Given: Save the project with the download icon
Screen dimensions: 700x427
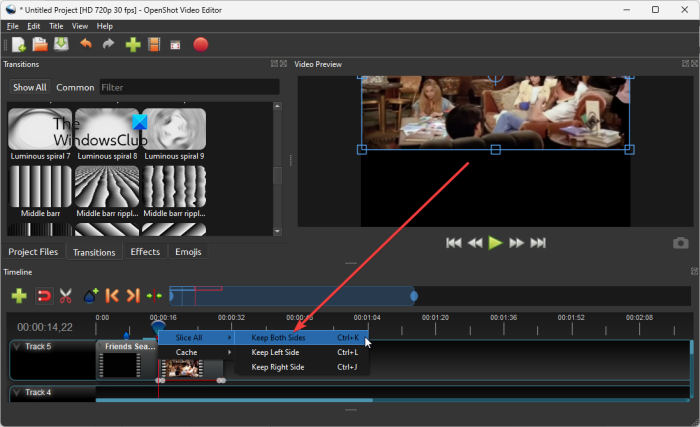Looking at the screenshot, I should coord(61,44).
